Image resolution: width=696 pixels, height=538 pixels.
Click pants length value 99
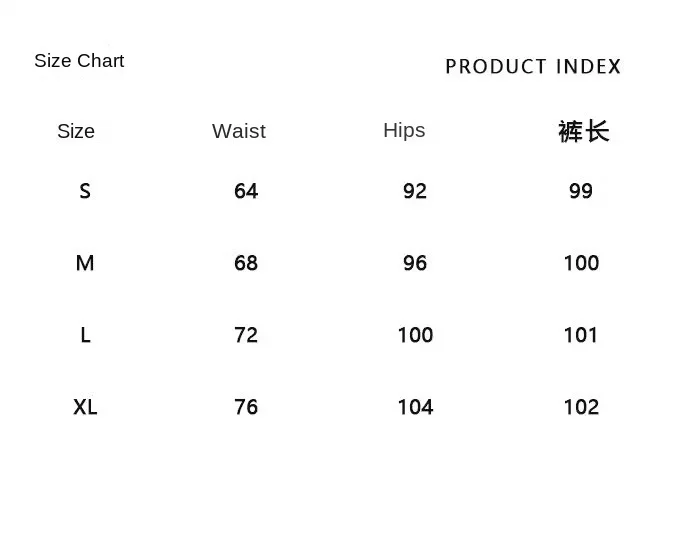581,191
